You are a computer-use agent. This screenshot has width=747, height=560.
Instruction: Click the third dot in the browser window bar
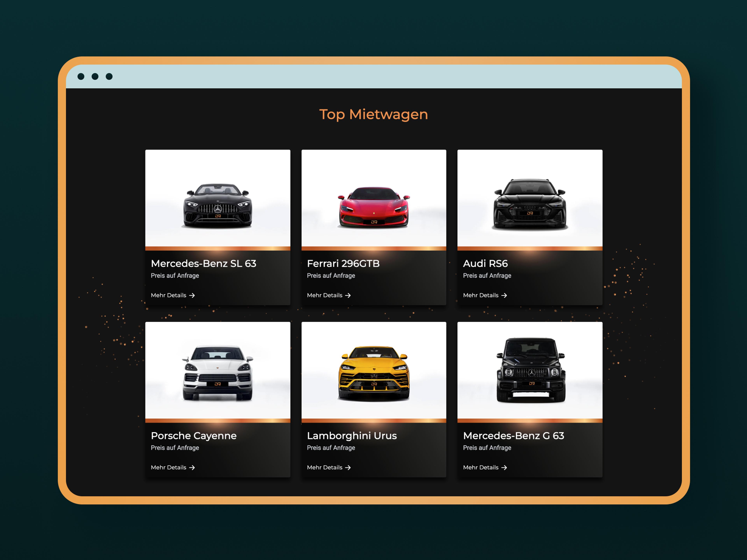click(x=109, y=77)
